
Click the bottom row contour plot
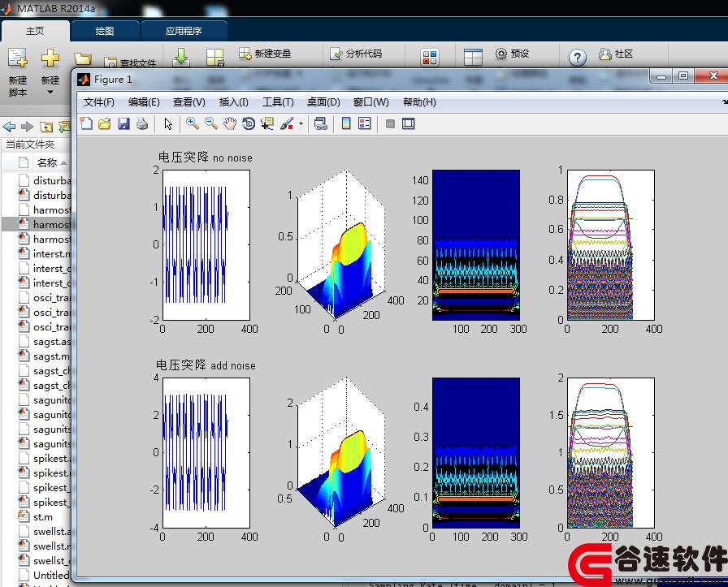click(476, 452)
